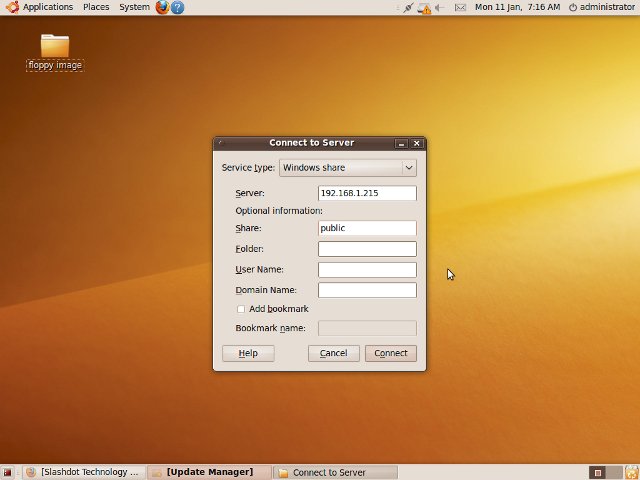Expand the Service type dropdown

(x=347, y=168)
